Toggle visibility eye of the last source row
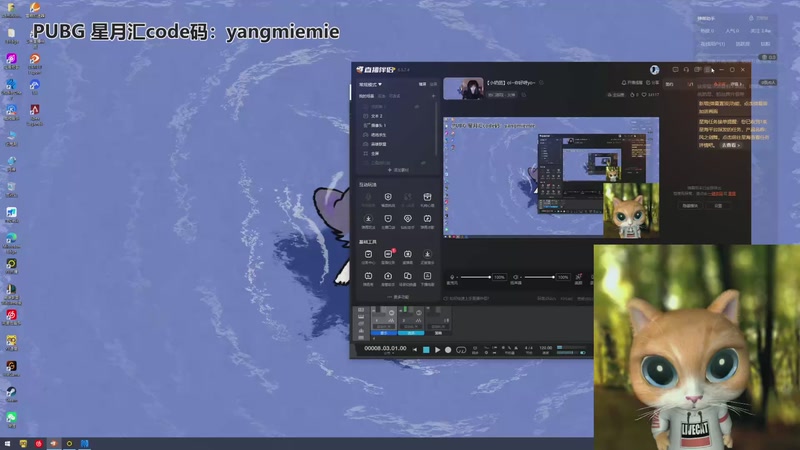Image resolution: width=800 pixels, height=450 pixels. click(423, 163)
